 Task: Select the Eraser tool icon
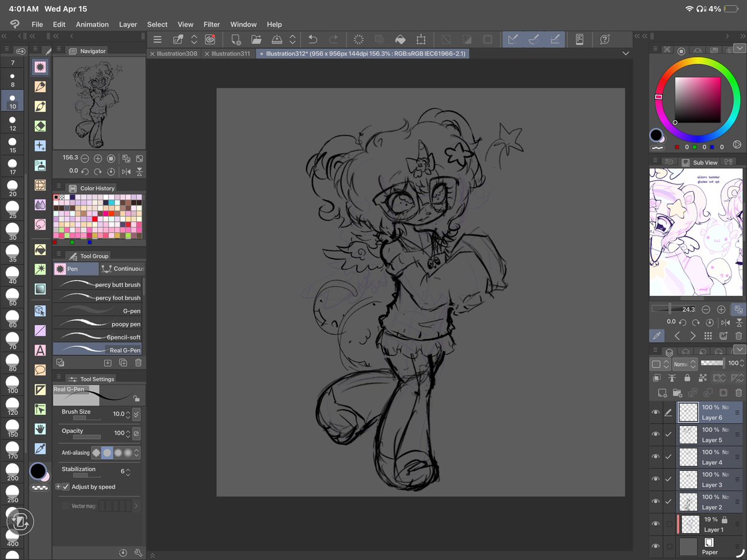point(40,126)
